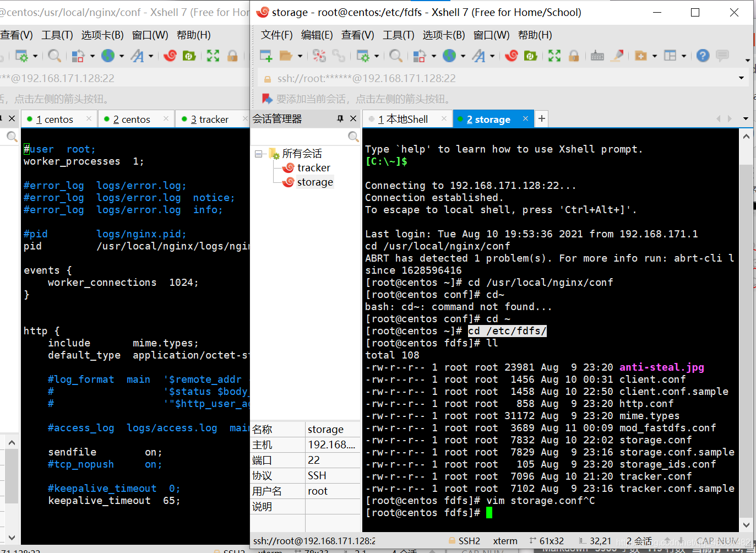Expand address bar history dropdown in storage window

tap(741, 78)
